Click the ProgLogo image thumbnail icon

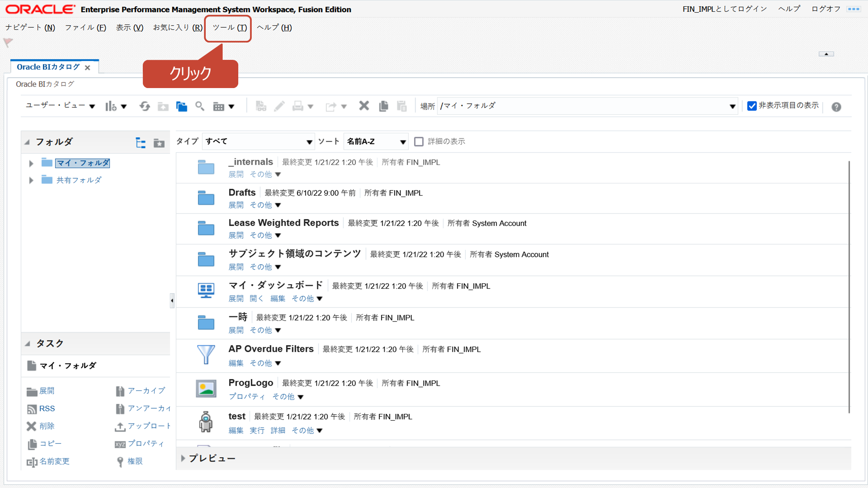(206, 389)
